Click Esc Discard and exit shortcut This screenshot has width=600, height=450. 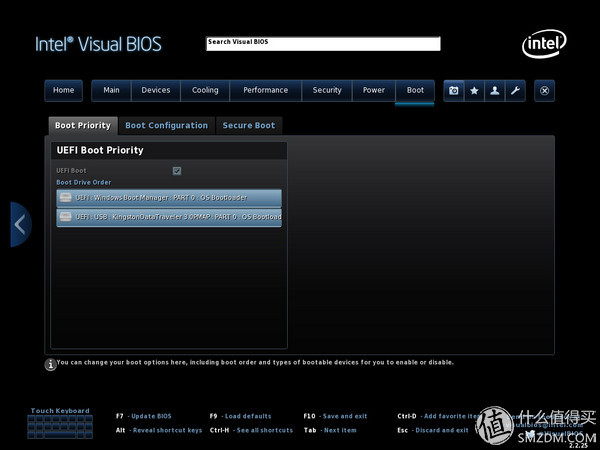click(x=433, y=430)
